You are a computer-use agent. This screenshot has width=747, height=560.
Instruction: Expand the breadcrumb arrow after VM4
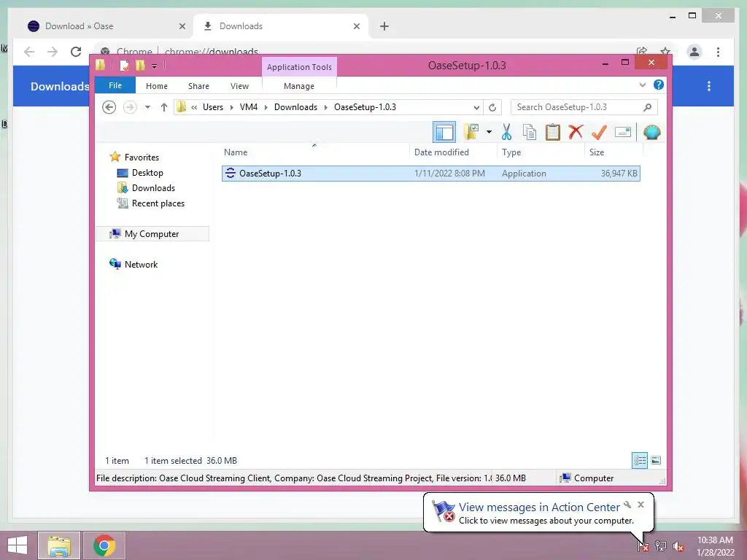tap(266, 108)
